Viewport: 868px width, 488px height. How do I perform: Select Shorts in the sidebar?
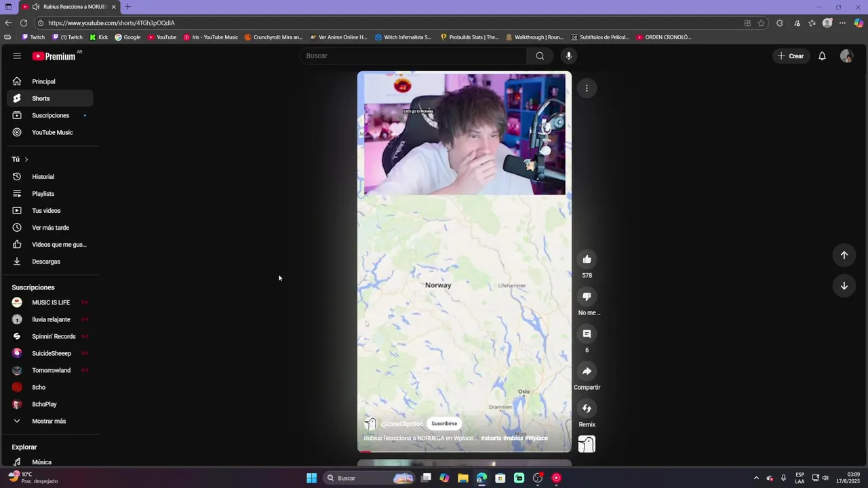(50, 98)
